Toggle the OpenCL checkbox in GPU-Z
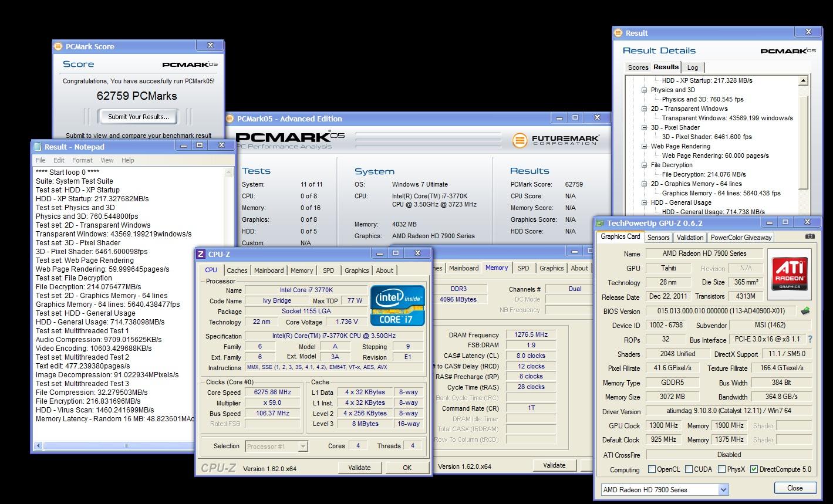 pos(652,469)
